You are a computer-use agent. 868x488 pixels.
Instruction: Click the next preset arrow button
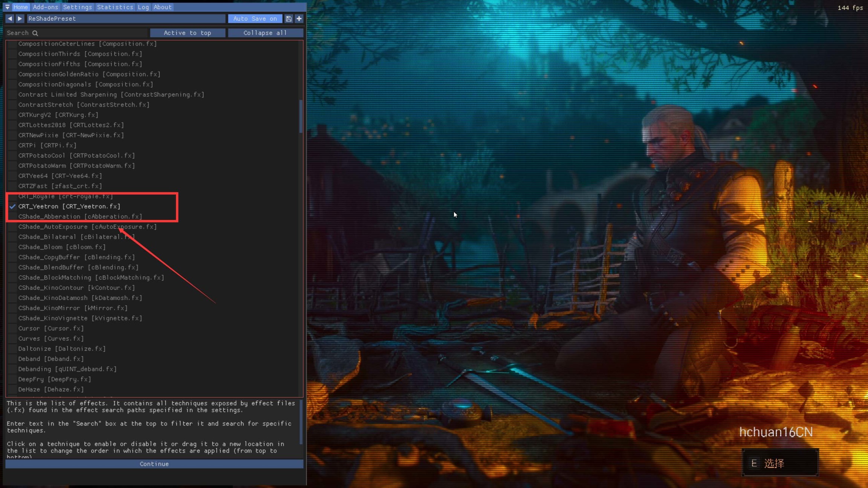(x=20, y=18)
